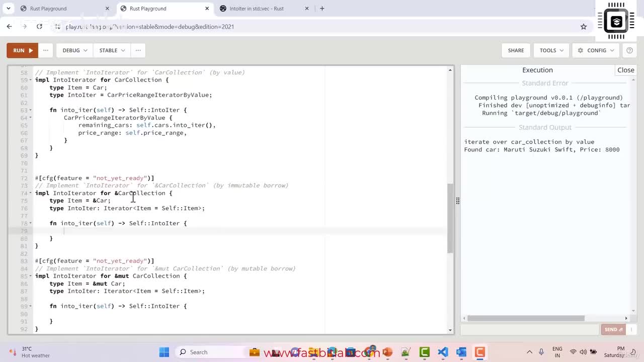Click 'CarPriceRangeIteratorByValue;' on line 61

coord(159,95)
